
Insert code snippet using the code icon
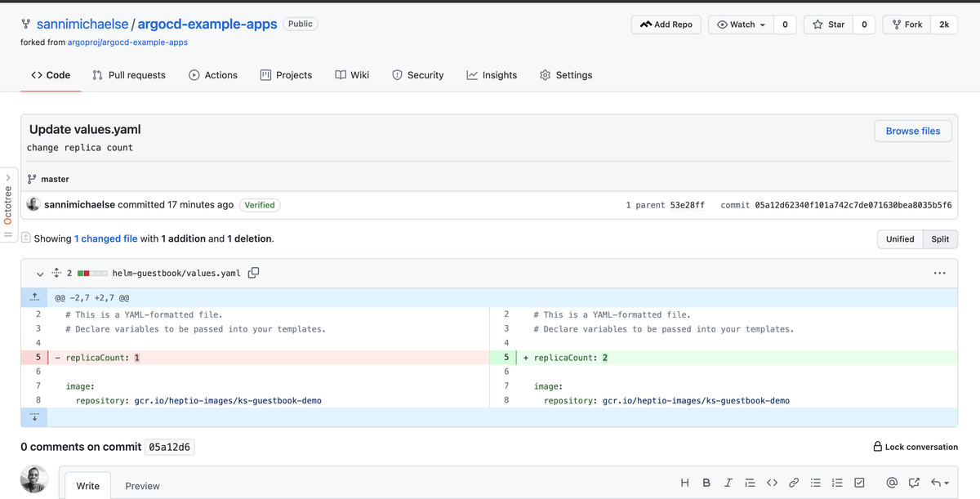(772, 483)
